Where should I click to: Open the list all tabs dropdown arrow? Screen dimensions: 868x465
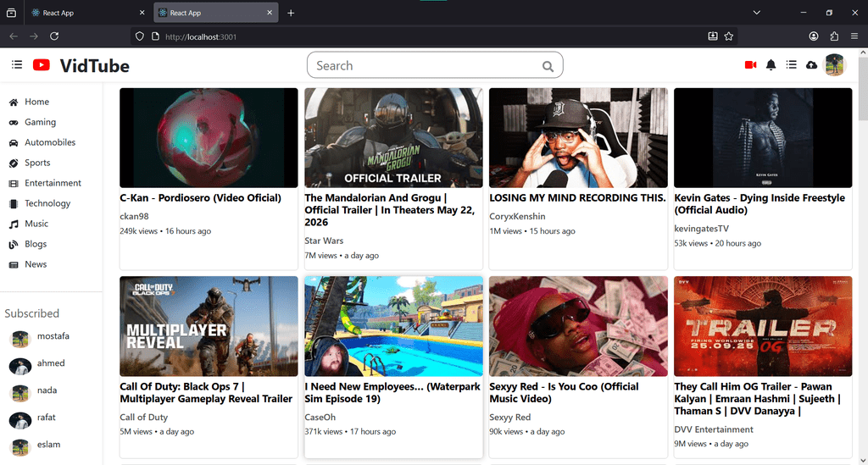pos(756,13)
